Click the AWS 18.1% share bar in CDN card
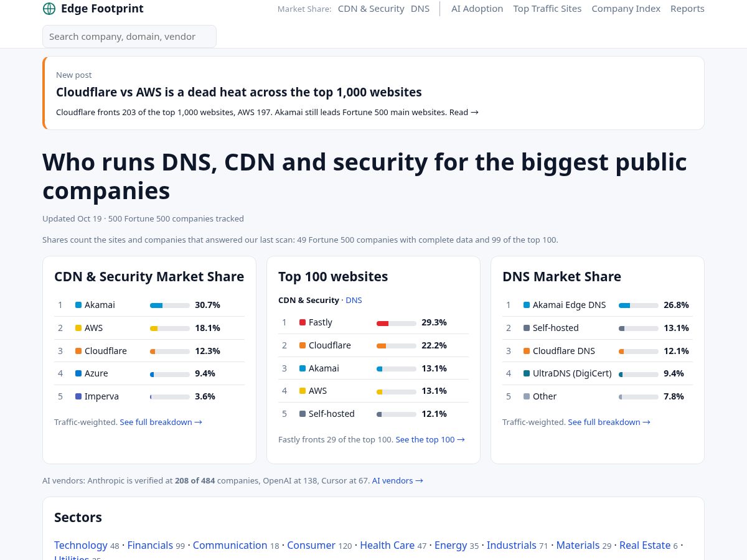The image size is (747, 560). click(170, 329)
